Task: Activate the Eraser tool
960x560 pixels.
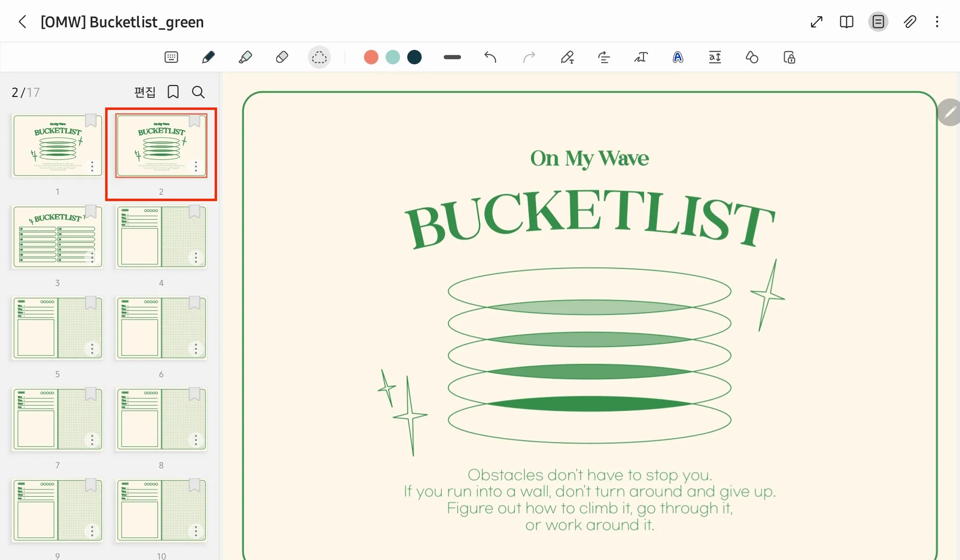Action: pyautogui.click(x=282, y=58)
